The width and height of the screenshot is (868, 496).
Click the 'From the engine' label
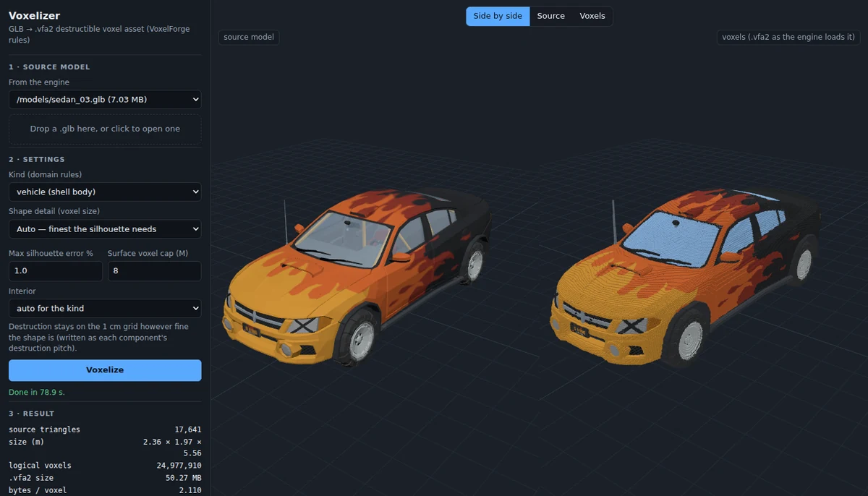(39, 82)
